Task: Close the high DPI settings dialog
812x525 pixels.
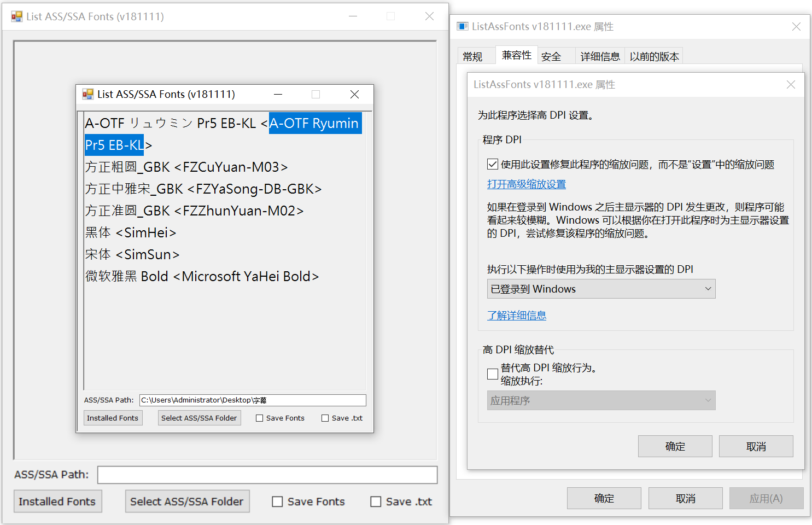Action: (791, 84)
